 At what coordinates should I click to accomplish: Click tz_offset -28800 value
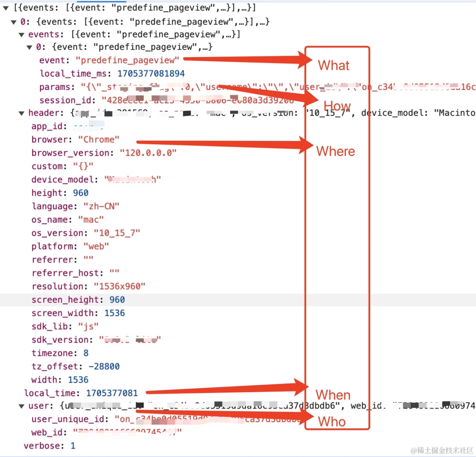[104, 367]
